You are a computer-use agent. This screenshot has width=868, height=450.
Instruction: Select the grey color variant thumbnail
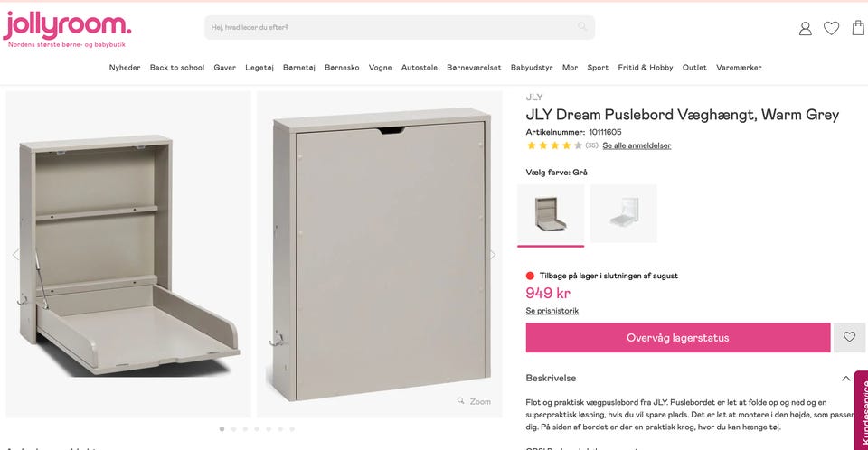(x=551, y=213)
